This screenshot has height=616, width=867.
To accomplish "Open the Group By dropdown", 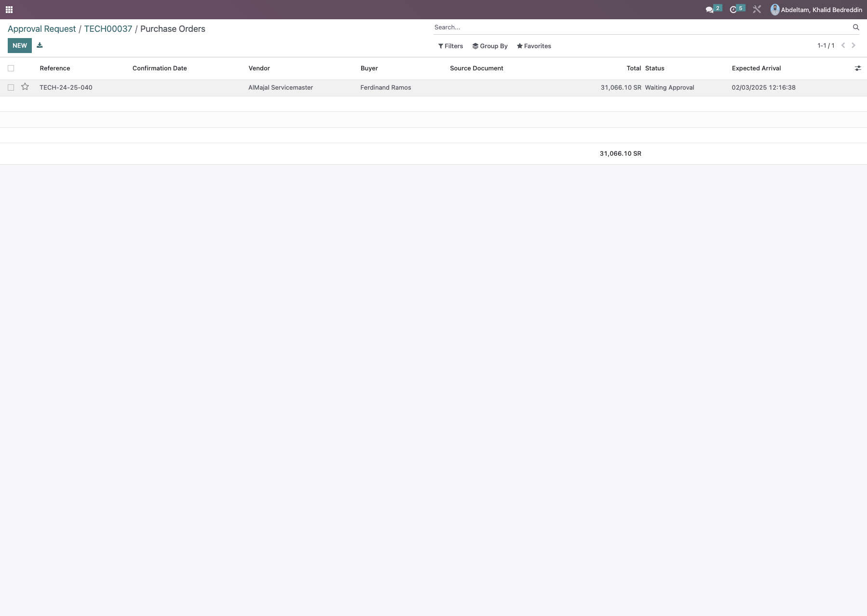I will [x=490, y=46].
